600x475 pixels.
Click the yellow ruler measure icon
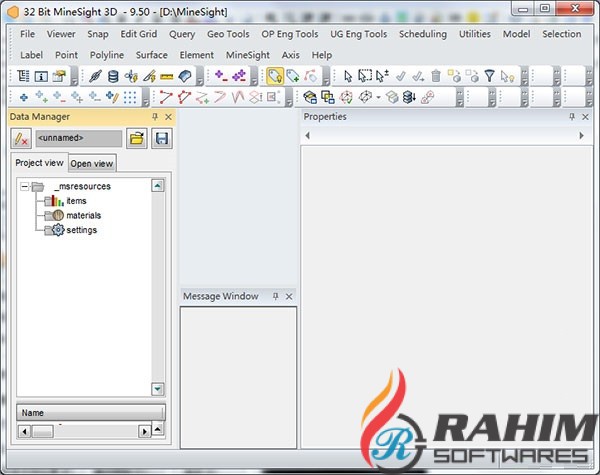tap(167, 77)
